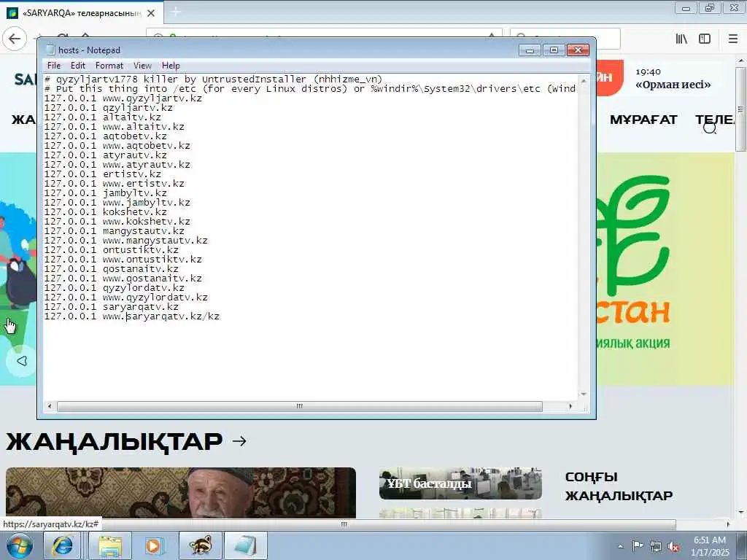This screenshot has width=747, height=560.
Task: Open the Notepad Edit menu
Action: (x=77, y=66)
